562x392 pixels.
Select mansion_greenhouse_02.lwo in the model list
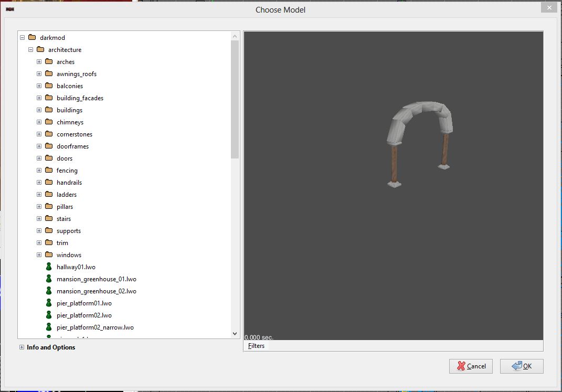pos(96,291)
